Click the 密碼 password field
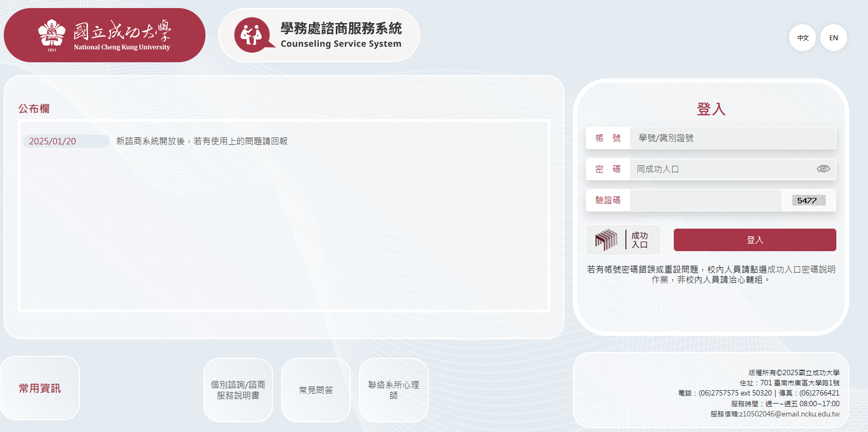Viewport: 868px width, 432px height. click(722, 170)
